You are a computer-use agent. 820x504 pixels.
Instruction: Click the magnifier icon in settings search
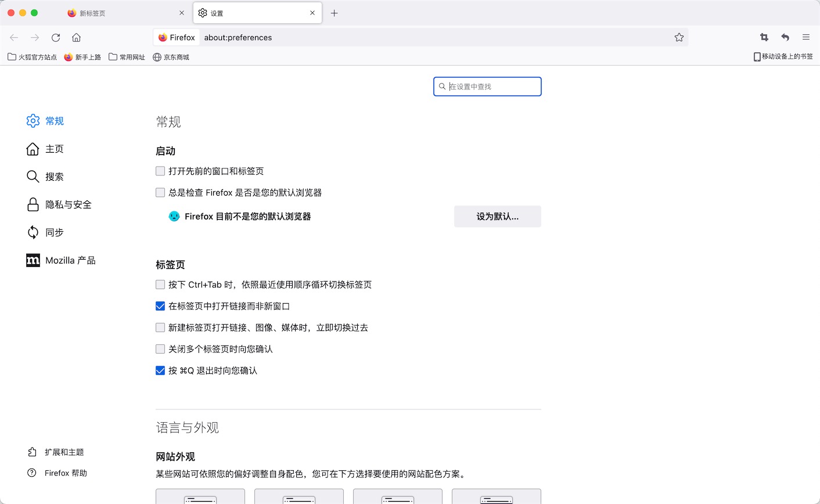tap(442, 87)
